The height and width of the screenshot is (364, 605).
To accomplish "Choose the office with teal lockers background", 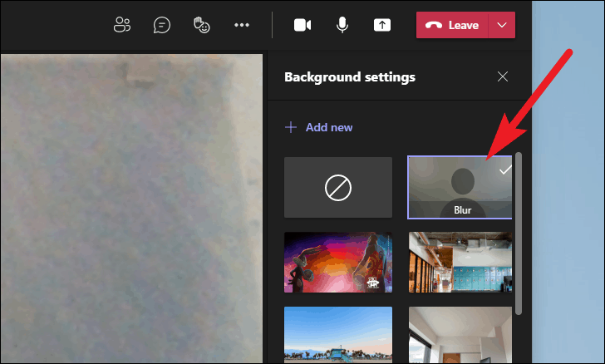I will tap(460, 262).
